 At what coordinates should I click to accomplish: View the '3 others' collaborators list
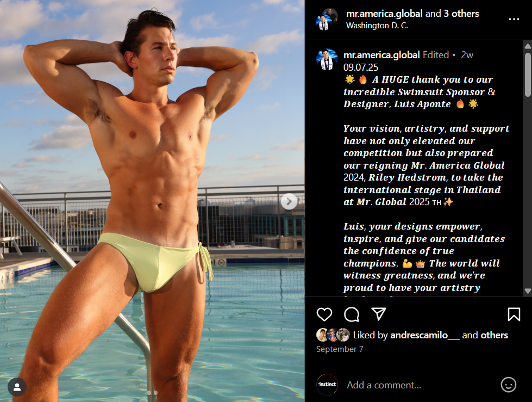tap(461, 14)
